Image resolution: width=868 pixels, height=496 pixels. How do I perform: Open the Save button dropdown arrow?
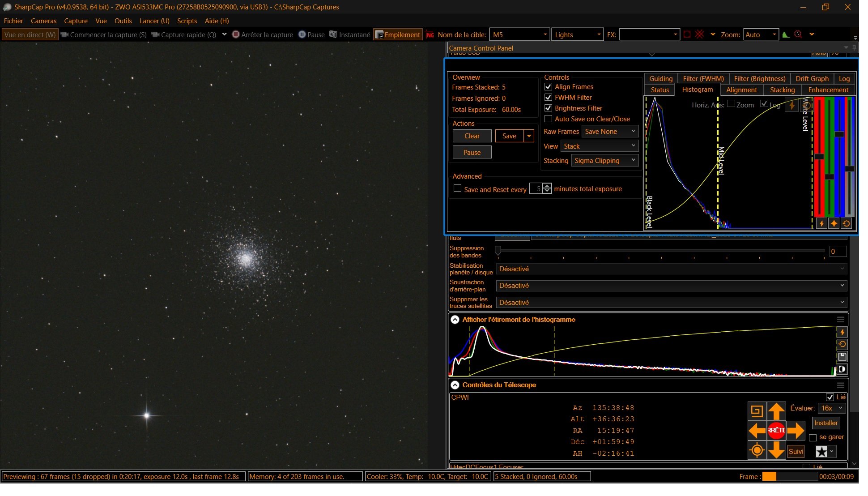tap(529, 136)
